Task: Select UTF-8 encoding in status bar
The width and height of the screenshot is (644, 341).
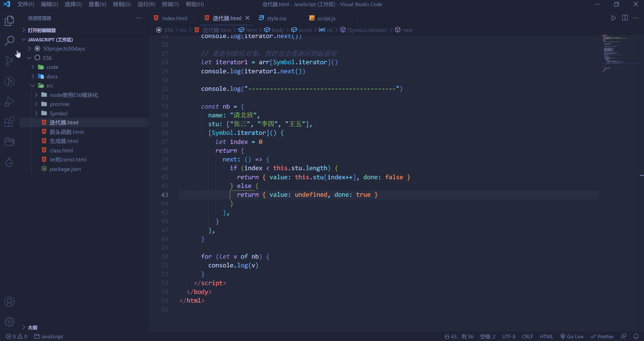Action: pos(509,336)
